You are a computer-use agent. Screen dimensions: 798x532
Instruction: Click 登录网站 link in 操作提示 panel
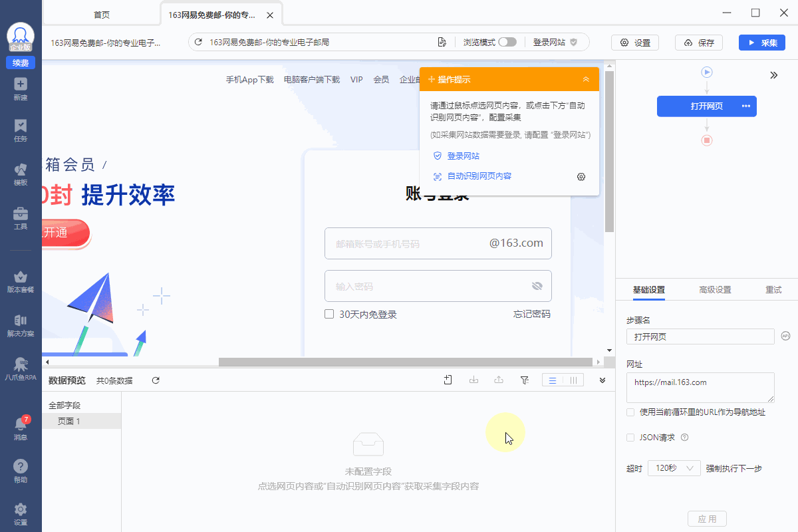click(463, 156)
